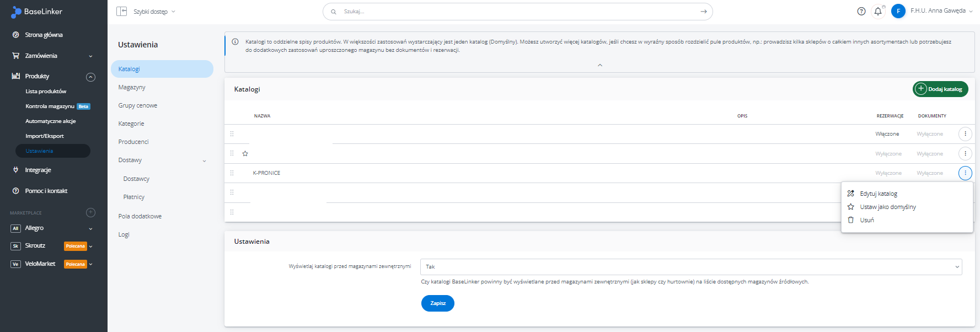The height and width of the screenshot is (332, 980).
Task: Open the 'Wyświetlaj katalogi' dropdown
Action: 690,267
